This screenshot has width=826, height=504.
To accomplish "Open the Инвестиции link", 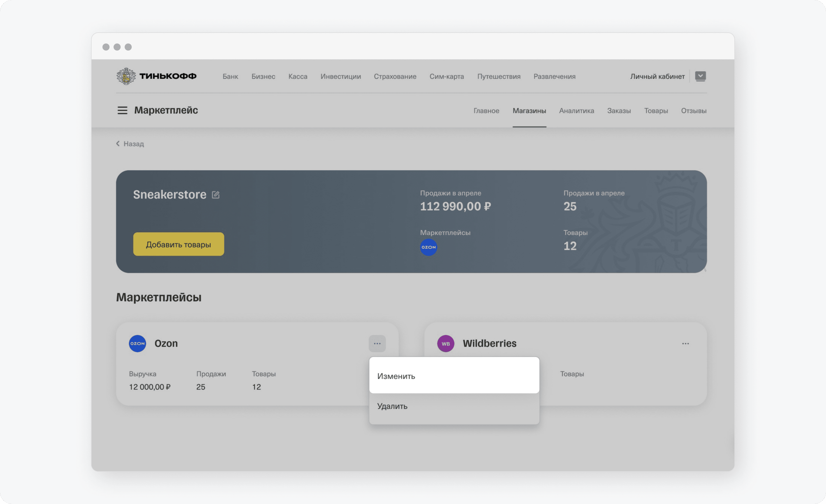I will pyautogui.click(x=341, y=76).
